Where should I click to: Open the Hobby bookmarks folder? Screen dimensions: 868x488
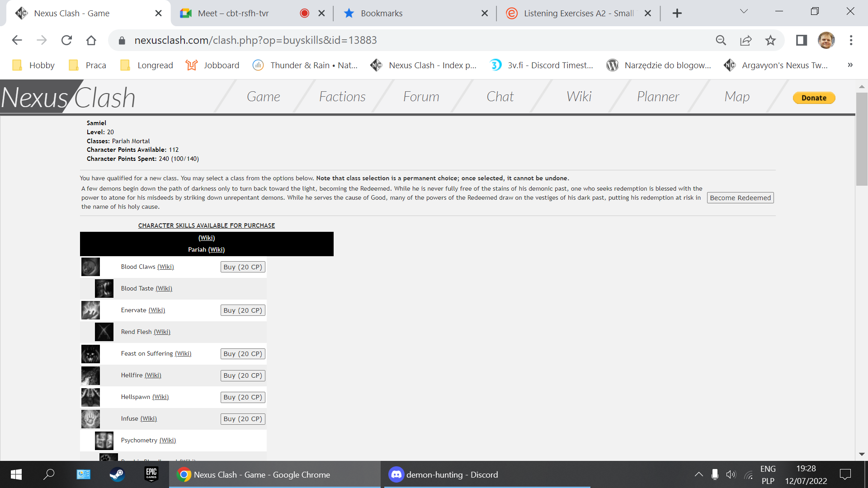(x=33, y=65)
